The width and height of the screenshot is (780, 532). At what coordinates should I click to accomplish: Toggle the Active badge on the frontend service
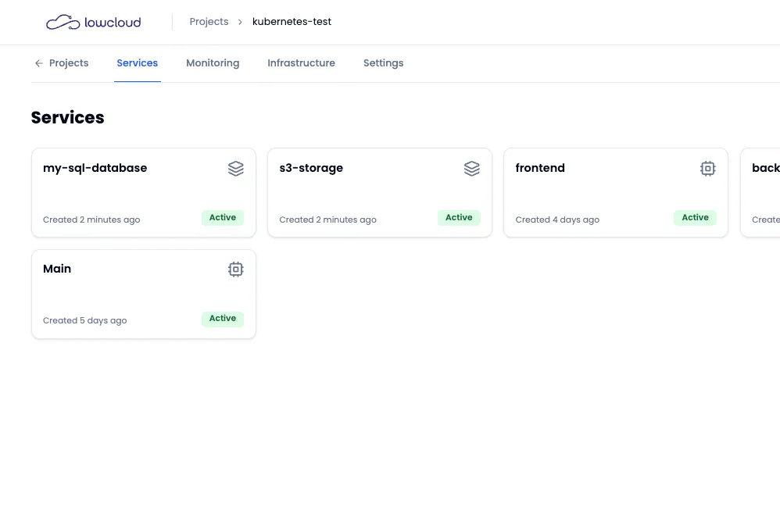pos(695,217)
